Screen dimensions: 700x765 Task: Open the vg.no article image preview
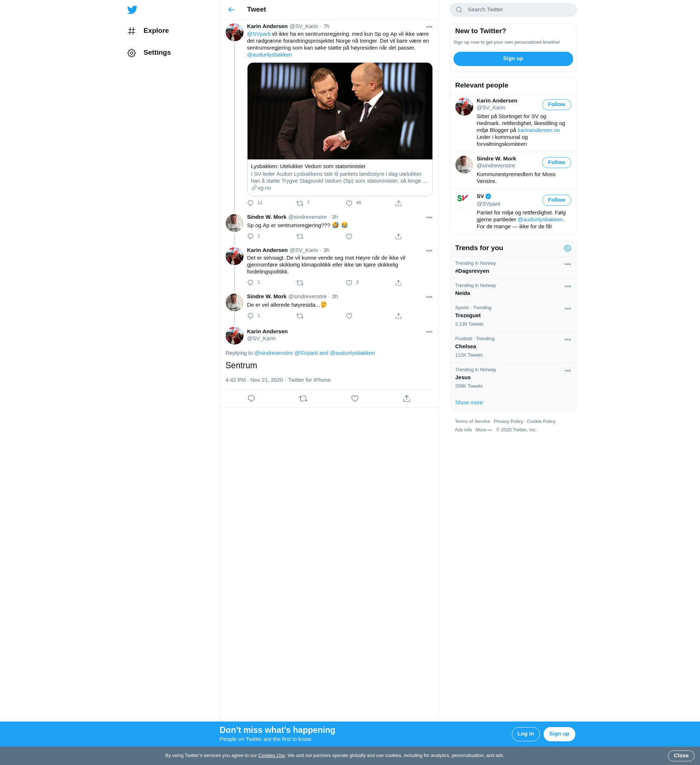click(x=339, y=111)
